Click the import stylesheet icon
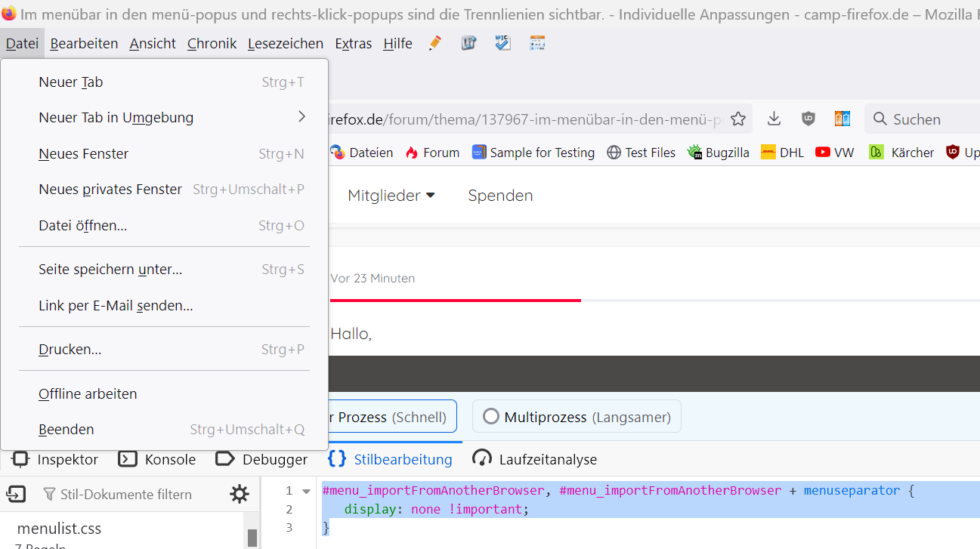Screen dimensions: 980x549 click(x=16, y=495)
